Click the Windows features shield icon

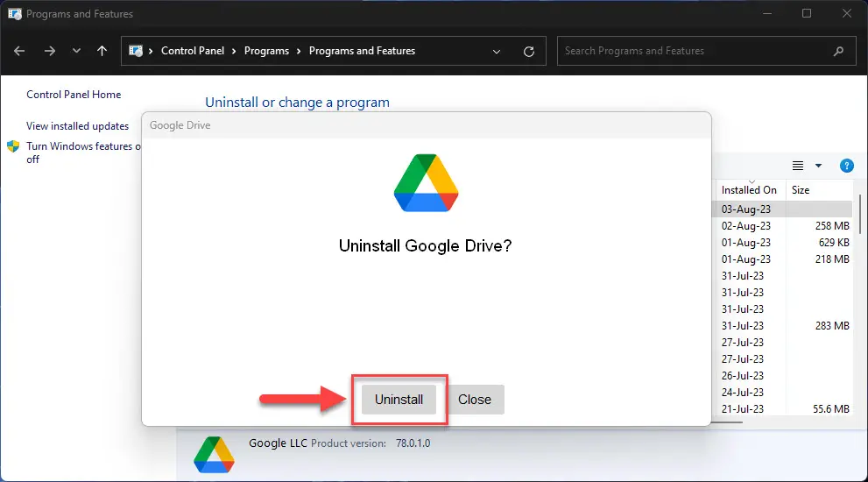point(13,147)
